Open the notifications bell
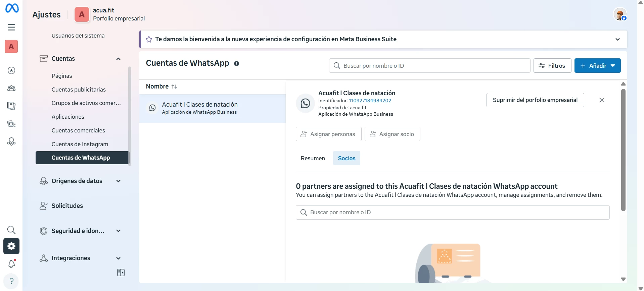 tap(12, 264)
